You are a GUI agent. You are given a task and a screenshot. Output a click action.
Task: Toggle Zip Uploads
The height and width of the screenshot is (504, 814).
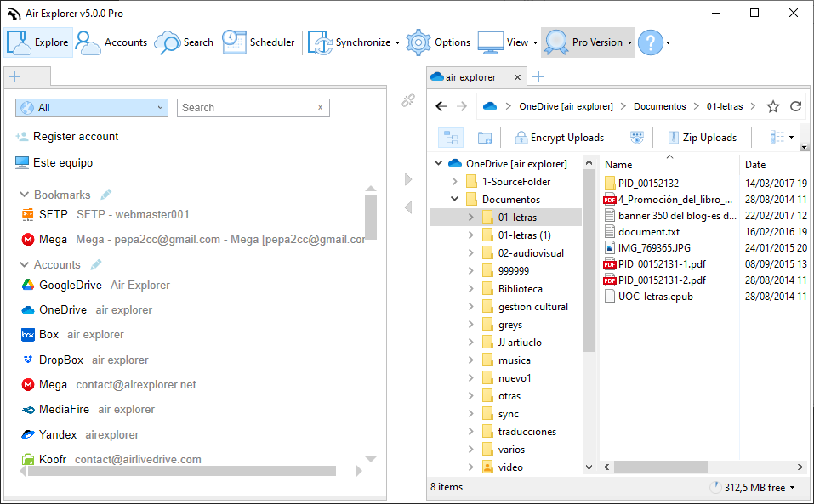(x=702, y=138)
